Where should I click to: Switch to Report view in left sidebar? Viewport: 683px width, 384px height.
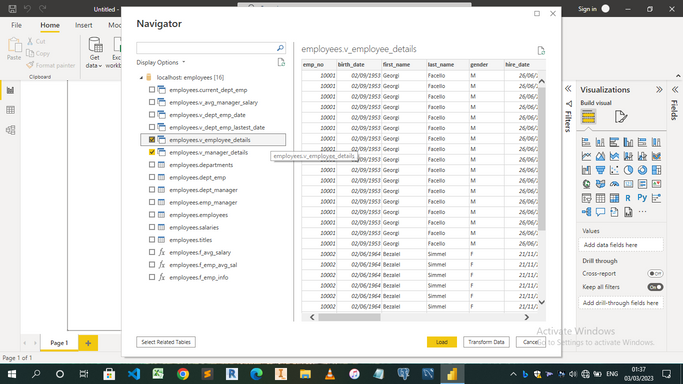click(10, 91)
